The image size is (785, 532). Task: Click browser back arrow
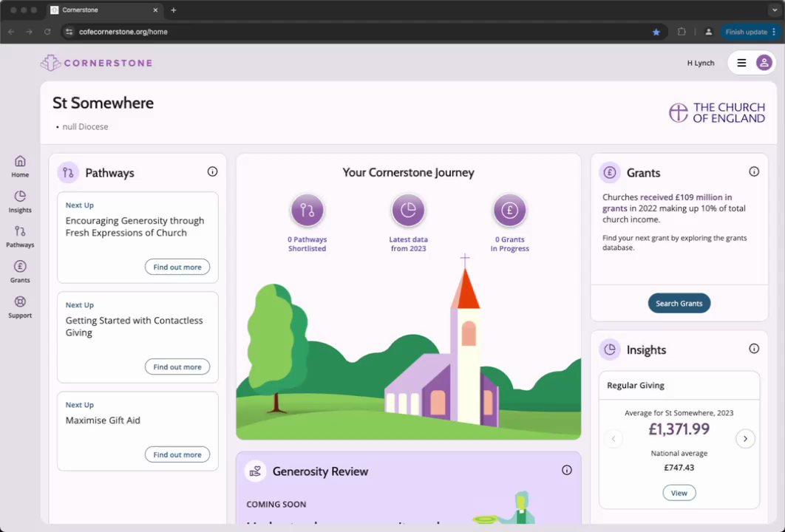click(11, 32)
